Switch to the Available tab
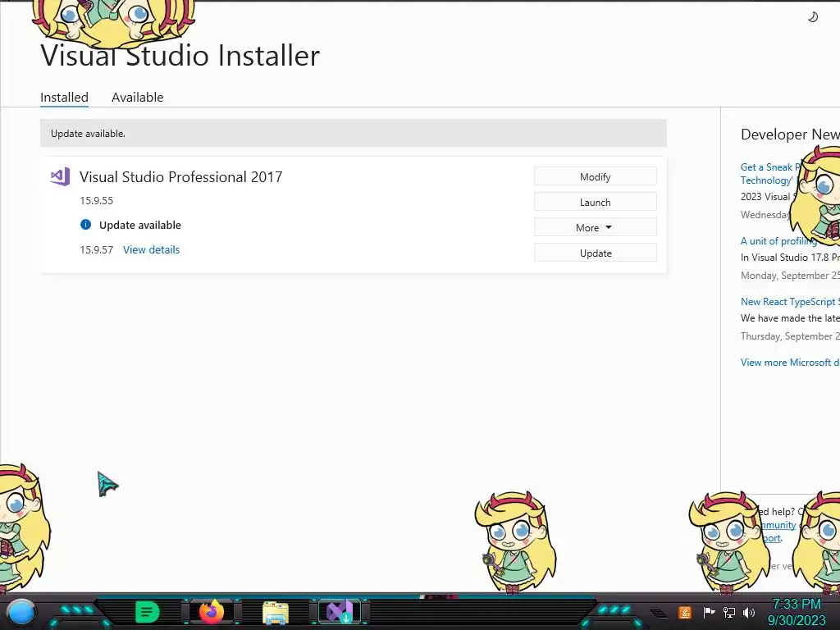This screenshot has width=840, height=630. (x=138, y=98)
